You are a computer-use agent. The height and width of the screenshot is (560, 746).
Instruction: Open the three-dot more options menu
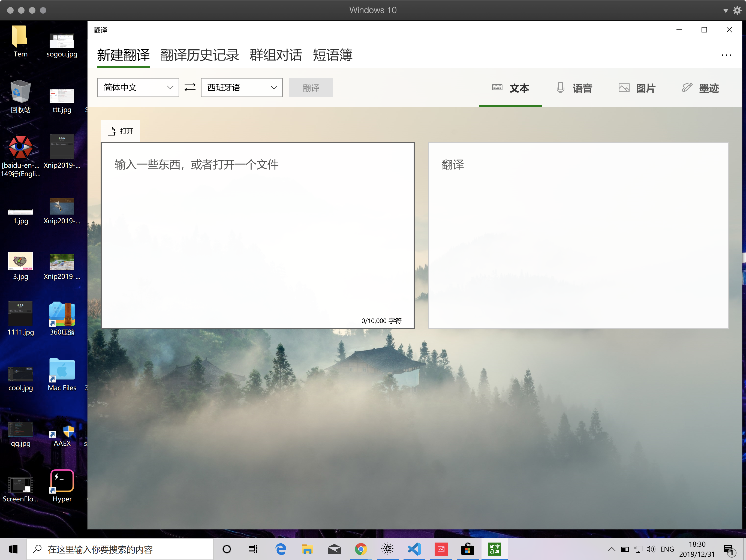click(726, 55)
